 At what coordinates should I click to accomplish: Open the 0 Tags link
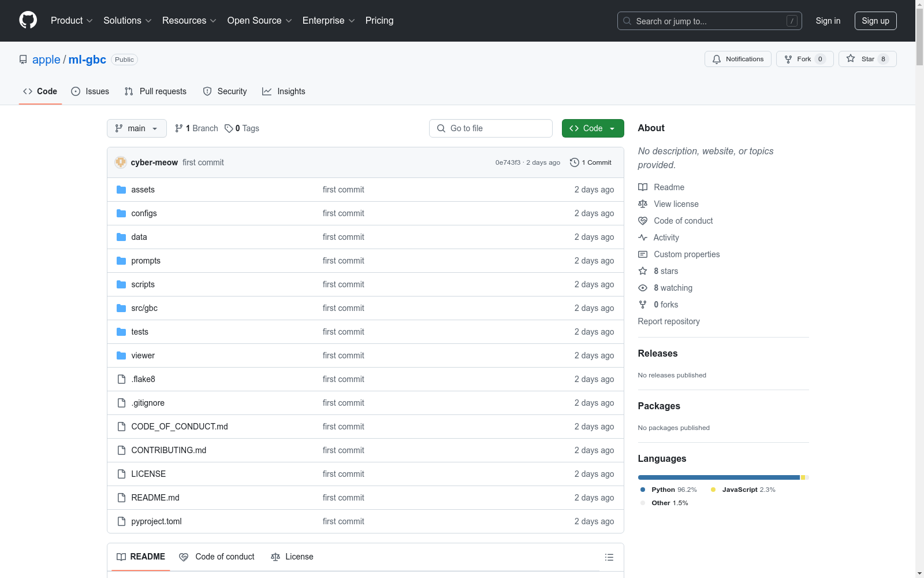pos(242,128)
